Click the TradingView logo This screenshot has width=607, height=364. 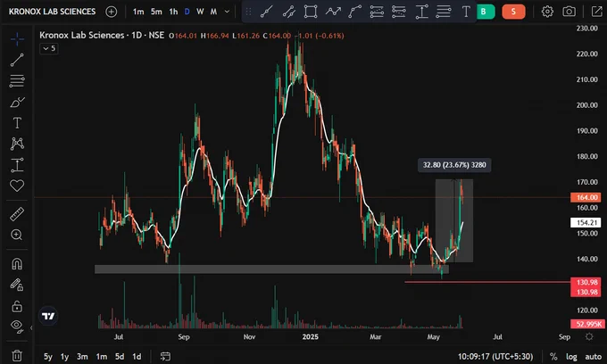[48, 316]
